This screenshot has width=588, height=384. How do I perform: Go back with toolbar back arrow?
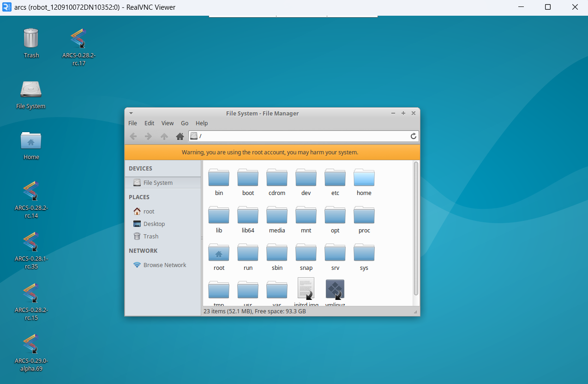click(133, 136)
